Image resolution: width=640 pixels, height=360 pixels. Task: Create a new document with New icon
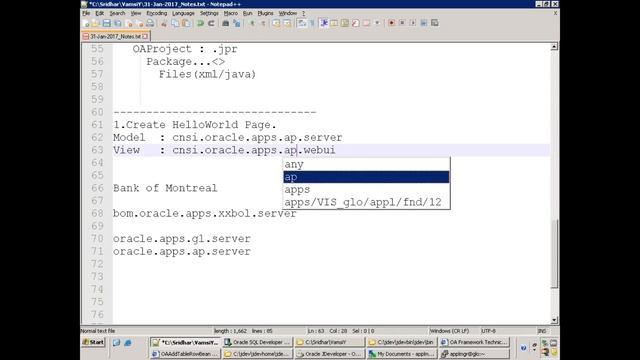point(85,23)
